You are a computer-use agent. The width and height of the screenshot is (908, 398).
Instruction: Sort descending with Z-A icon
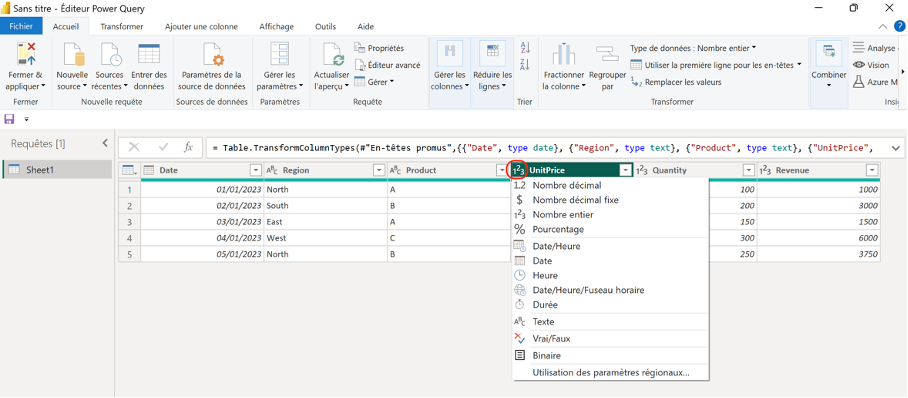pos(526,64)
